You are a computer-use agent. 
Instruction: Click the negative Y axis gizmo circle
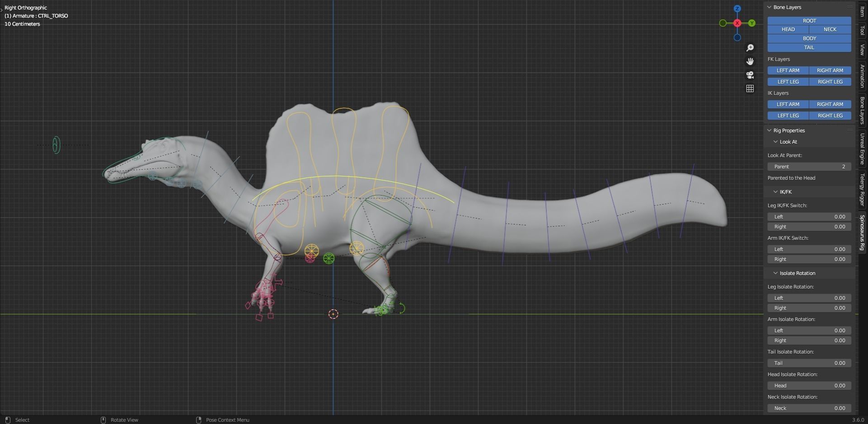pos(723,23)
